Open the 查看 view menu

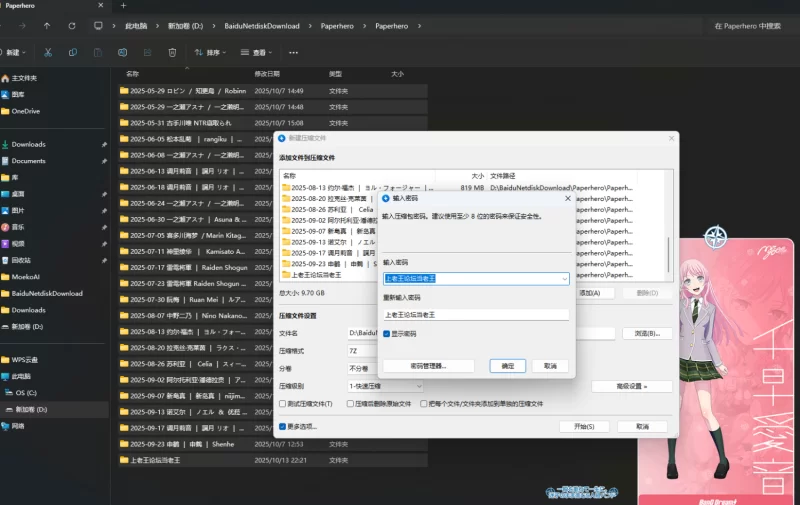258,52
